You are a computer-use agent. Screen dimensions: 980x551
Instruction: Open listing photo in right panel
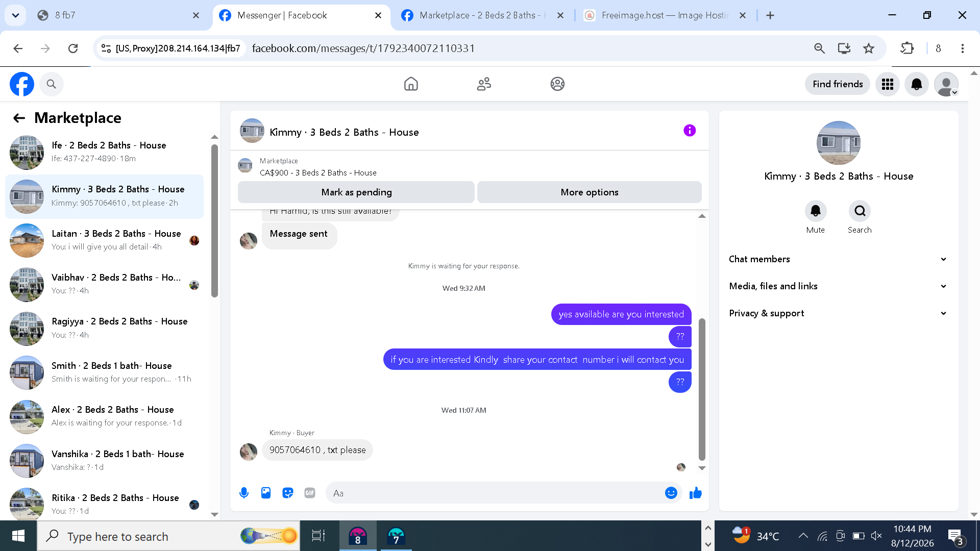pos(838,143)
